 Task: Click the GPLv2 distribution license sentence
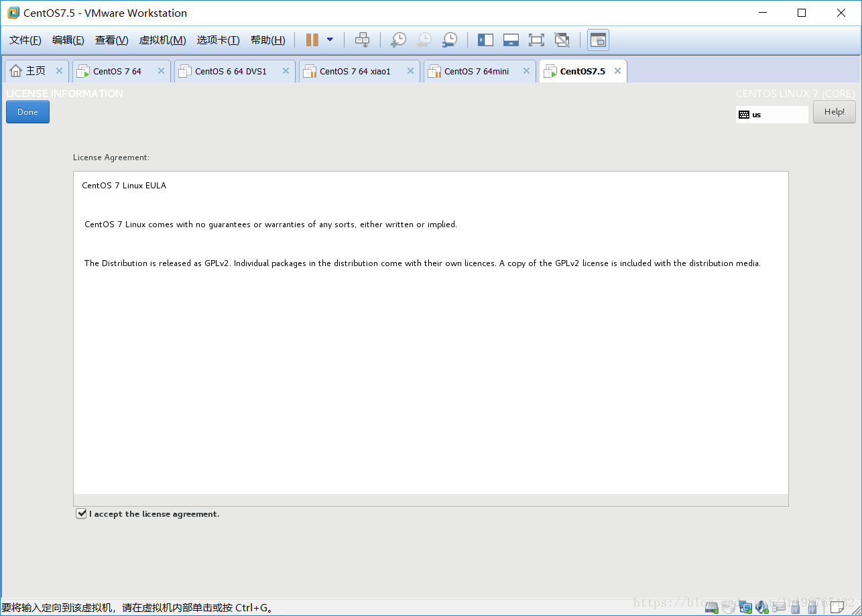[422, 263]
